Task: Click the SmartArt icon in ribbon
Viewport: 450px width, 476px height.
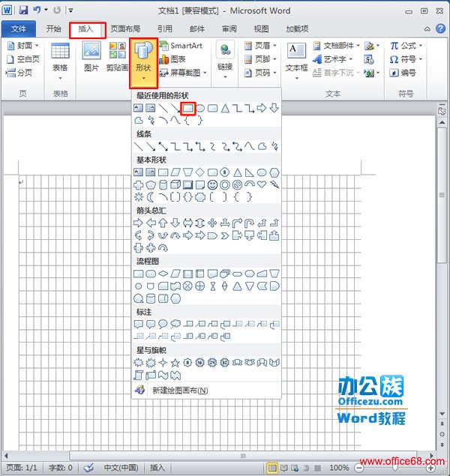Action: point(181,46)
